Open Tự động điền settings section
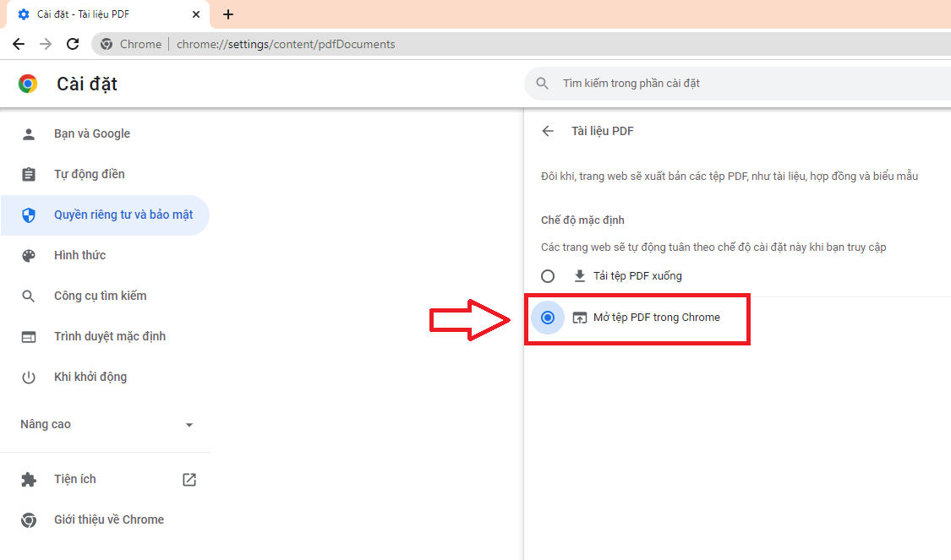The image size is (951, 560). (107, 175)
